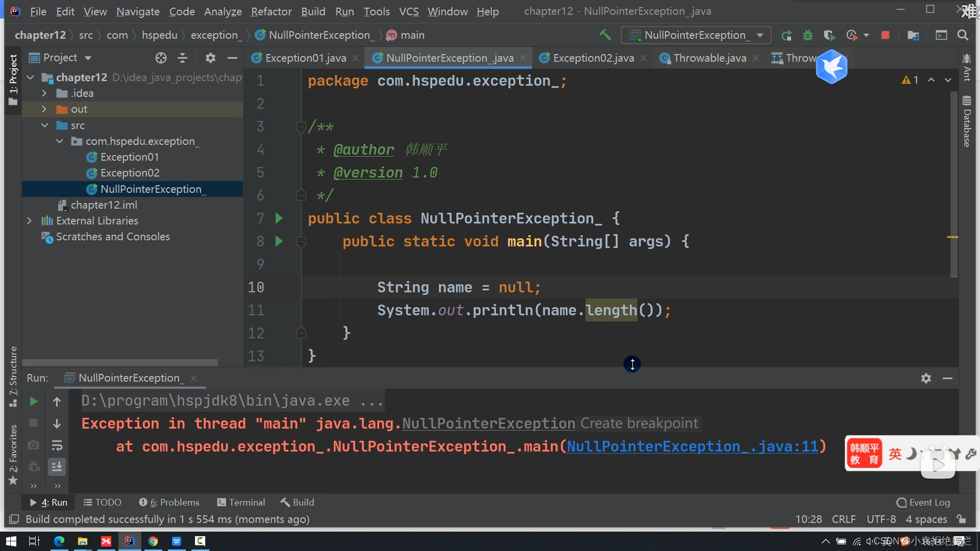The height and width of the screenshot is (551, 980).
Task: Collapse the com.hspedu.exception_ package
Action: [x=60, y=141]
